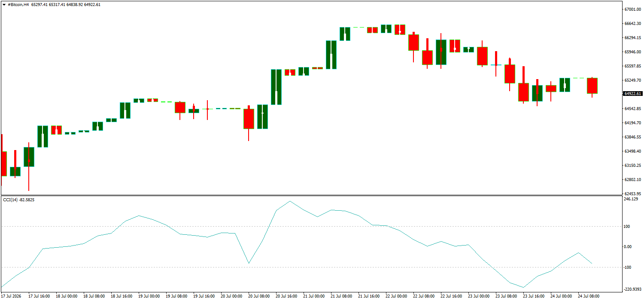Click the 65946.00 price scale value
Image resolution: width=644 pixels, height=301 pixels.
(x=632, y=52)
